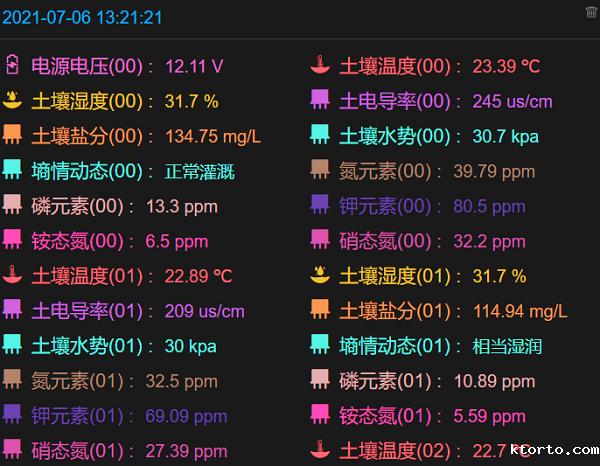Click the thermometer icon beside 土壤温度(01)
The image size is (600, 466).
click(12, 275)
